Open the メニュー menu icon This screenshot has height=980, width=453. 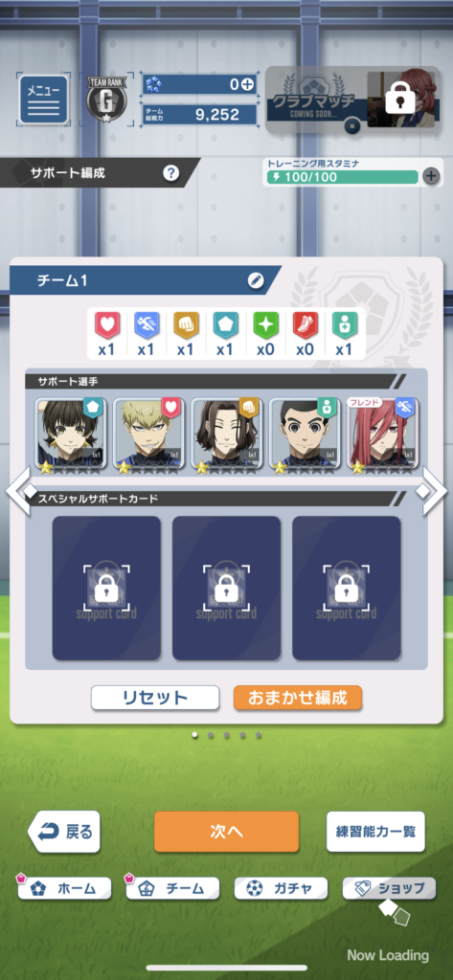(43, 100)
